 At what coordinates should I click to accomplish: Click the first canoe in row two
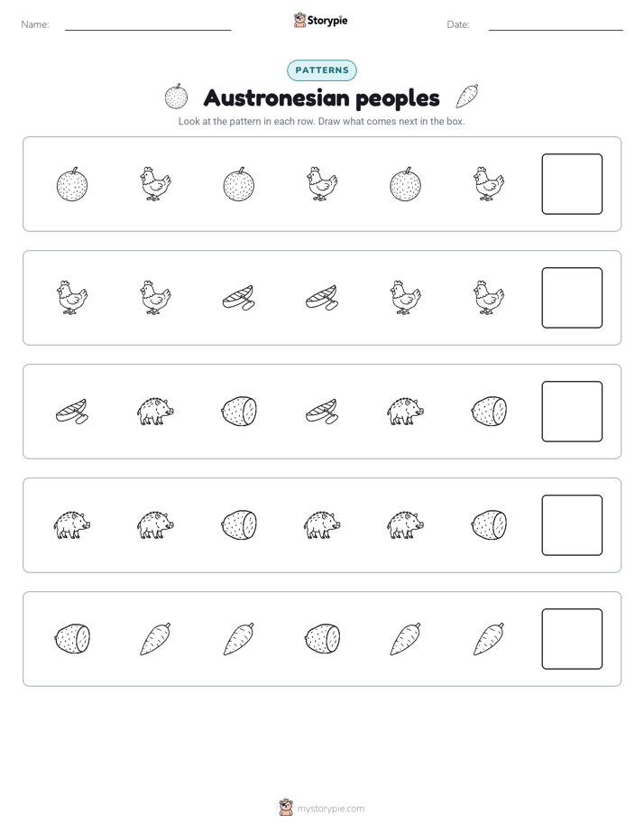coord(239,298)
